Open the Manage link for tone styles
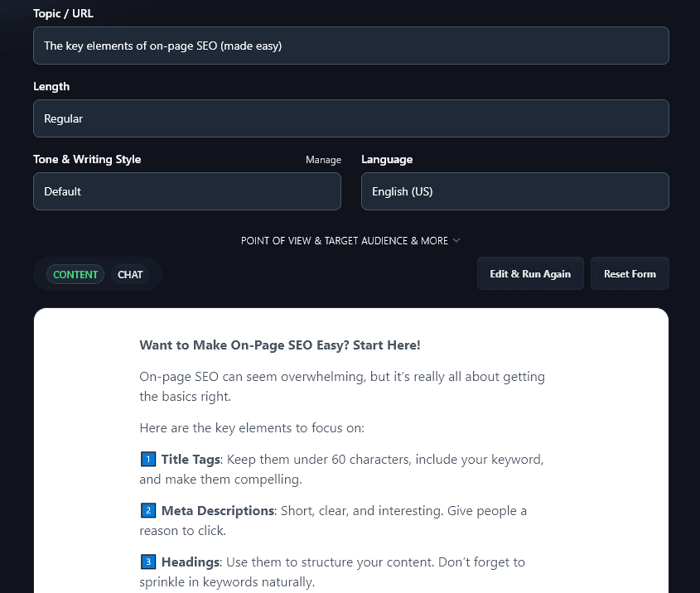The height and width of the screenshot is (593, 700). 323,160
